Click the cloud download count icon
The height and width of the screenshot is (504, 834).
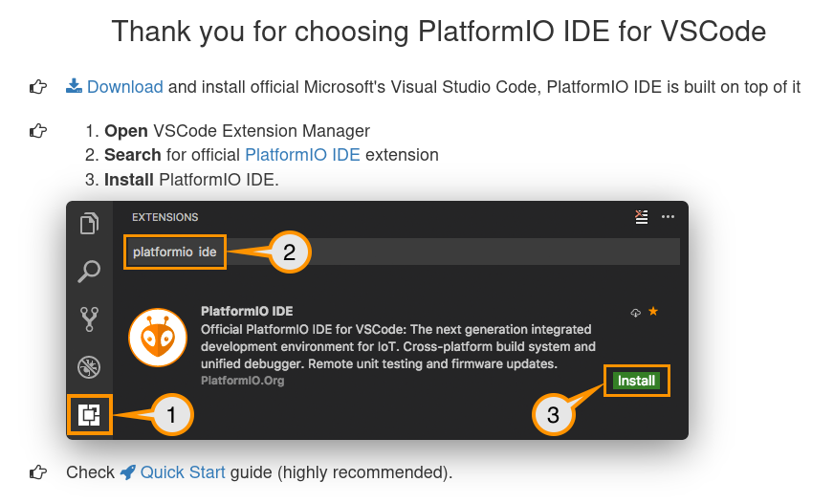click(x=635, y=313)
